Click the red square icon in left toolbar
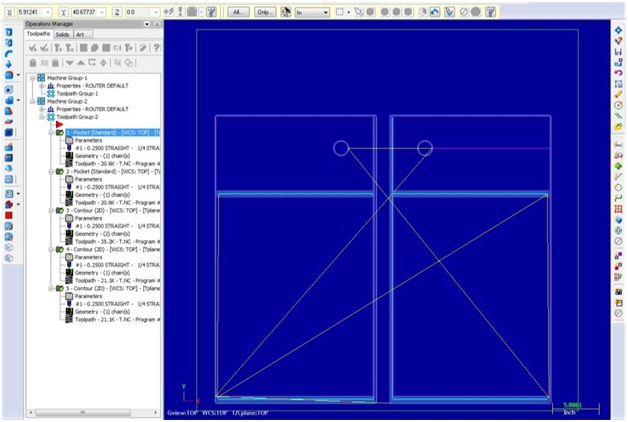 (9, 215)
